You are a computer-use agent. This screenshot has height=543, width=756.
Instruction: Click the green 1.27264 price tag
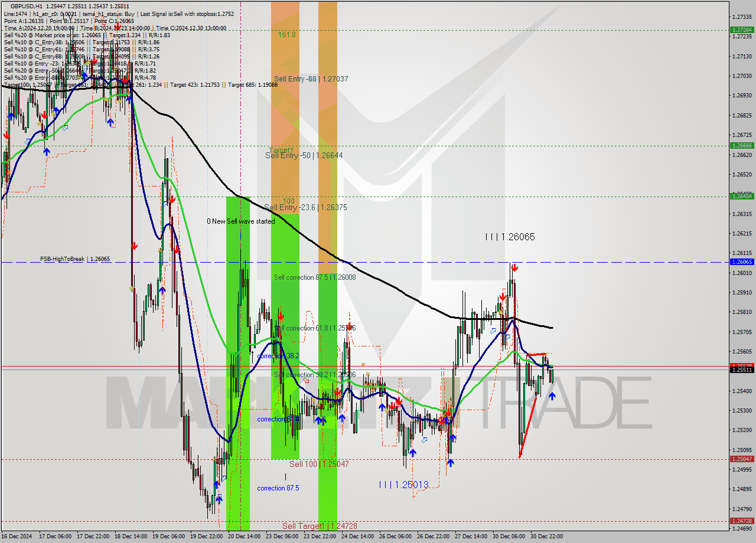742,30
